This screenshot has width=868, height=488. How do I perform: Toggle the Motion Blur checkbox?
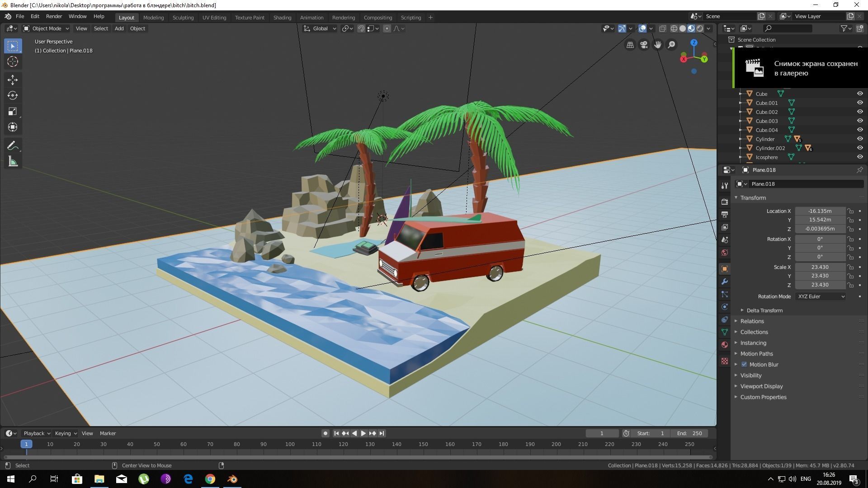coord(744,365)
